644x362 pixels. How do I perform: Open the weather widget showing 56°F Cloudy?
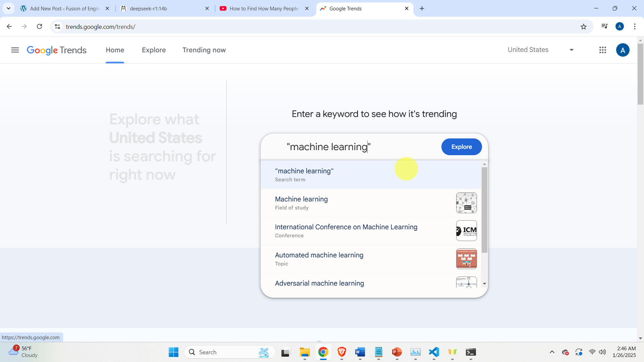pyautogui.click(x=23, y=352)
